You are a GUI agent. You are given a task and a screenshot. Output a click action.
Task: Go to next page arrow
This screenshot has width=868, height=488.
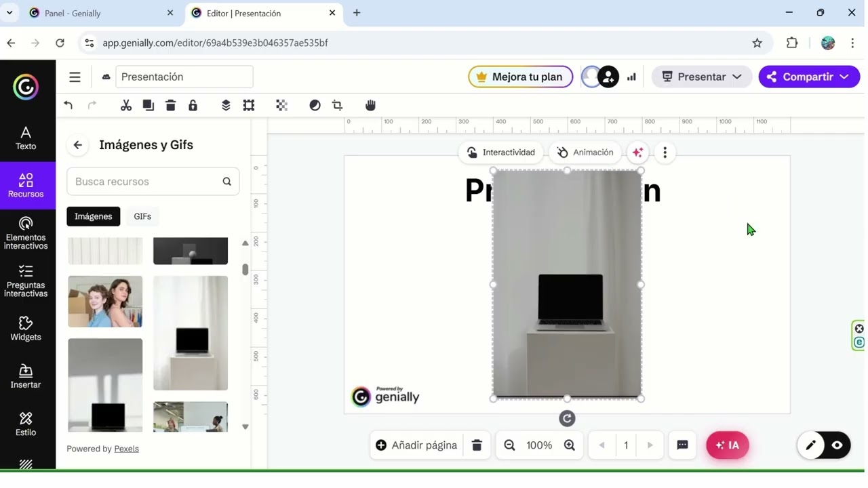point(650,445)
